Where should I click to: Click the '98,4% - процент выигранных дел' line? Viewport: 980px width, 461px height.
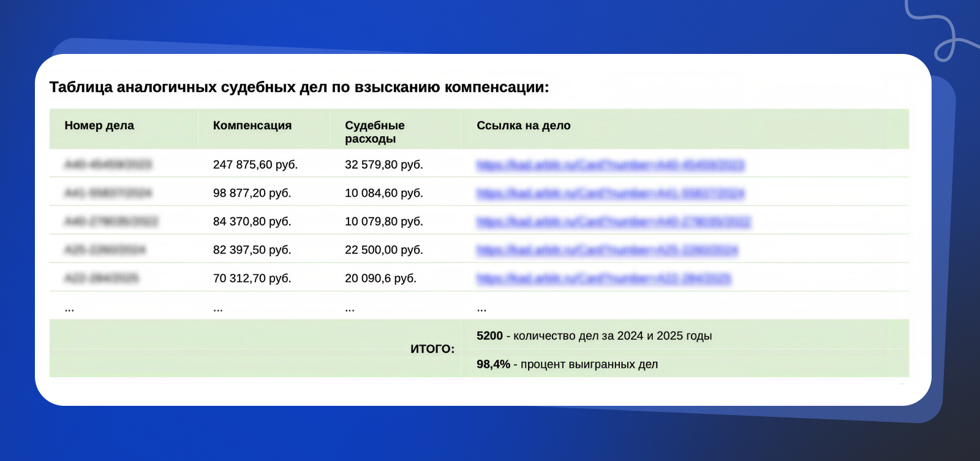point(567,364)
